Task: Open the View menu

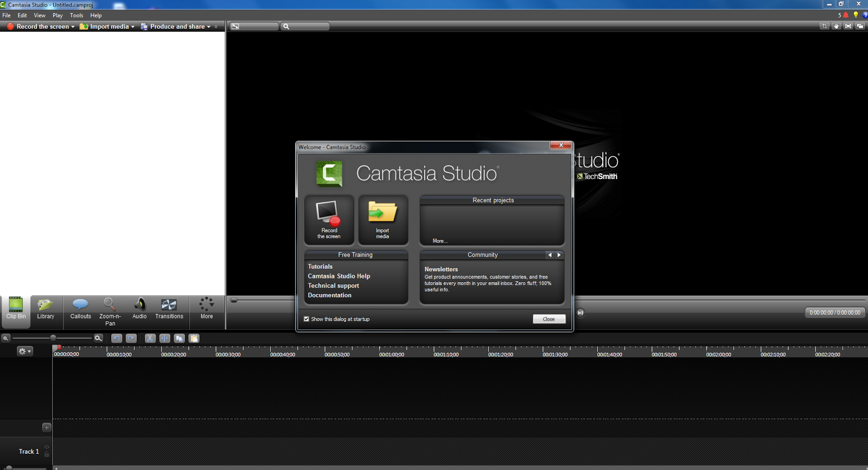Action: click(x=40, y=15)
